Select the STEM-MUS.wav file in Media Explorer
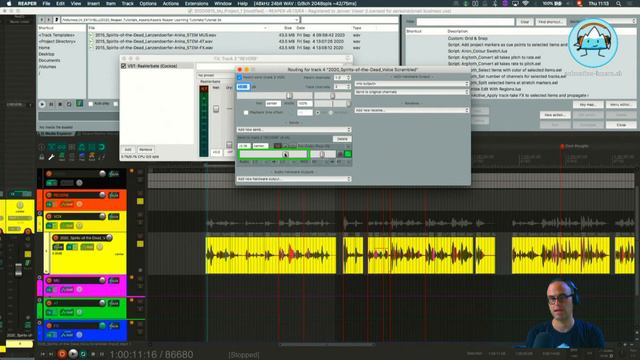The height and width of the screenshot is (360, 640). point(156,35)
